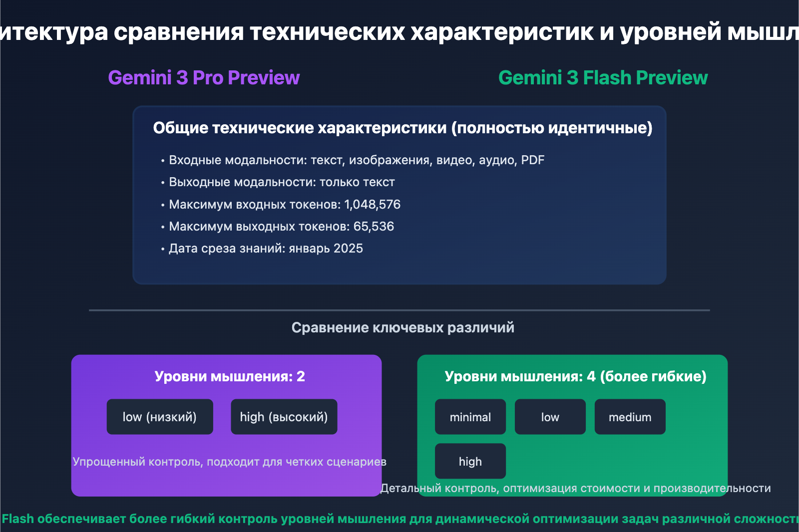Select the maximum input tokens bullet
The width and height of the screenshot is (799, 532).
(285, 204)
